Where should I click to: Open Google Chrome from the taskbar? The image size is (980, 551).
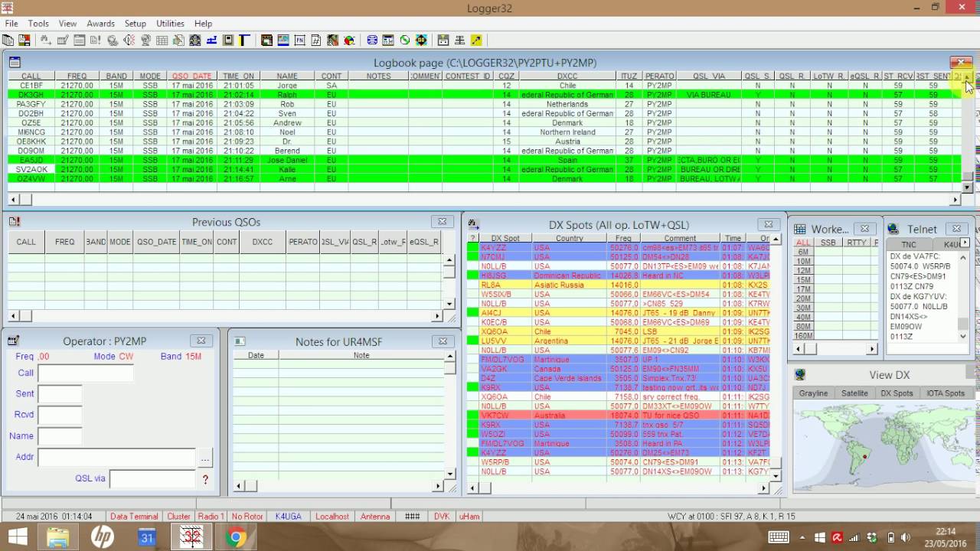pos(236,537)
